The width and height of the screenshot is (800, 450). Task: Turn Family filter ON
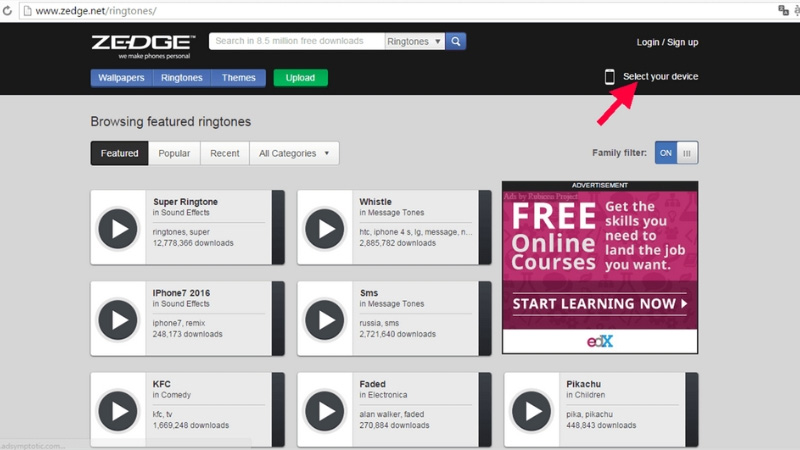pyautogui.click(x=665, y=153)
